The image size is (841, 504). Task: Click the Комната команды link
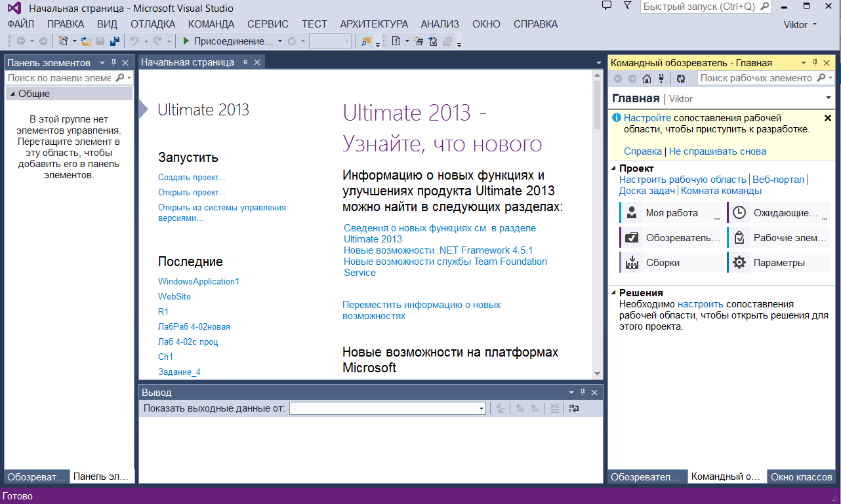pos(722,191)
